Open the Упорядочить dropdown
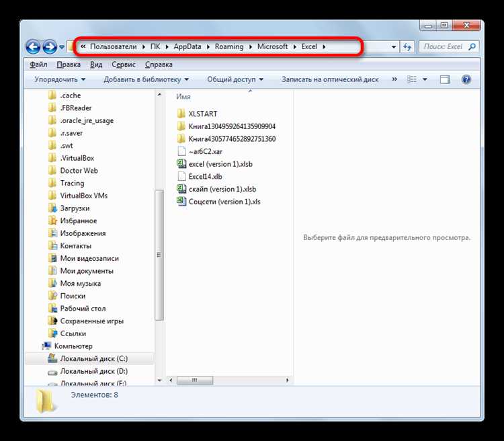The width and height of the screenshot is (504, 441). (x=60, y=79)
